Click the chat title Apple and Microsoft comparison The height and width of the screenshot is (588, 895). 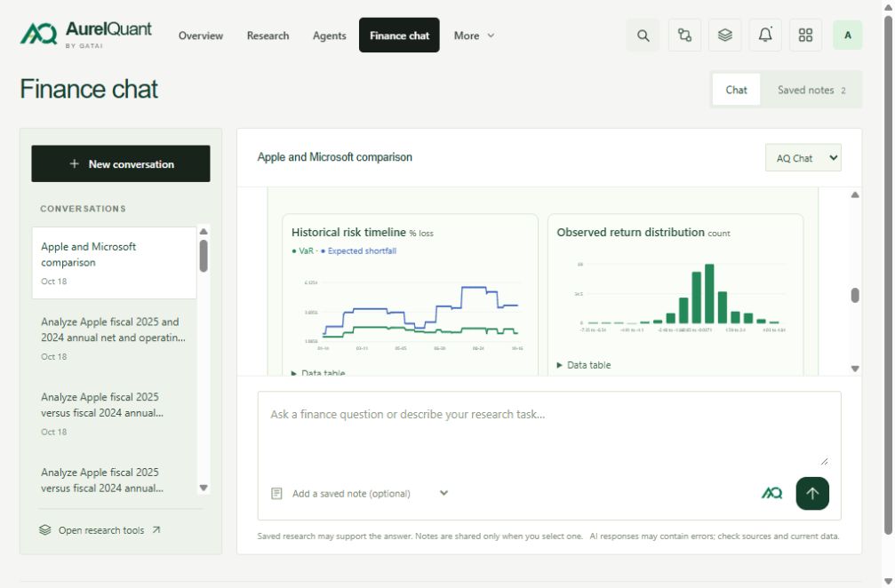click(334, 157)
